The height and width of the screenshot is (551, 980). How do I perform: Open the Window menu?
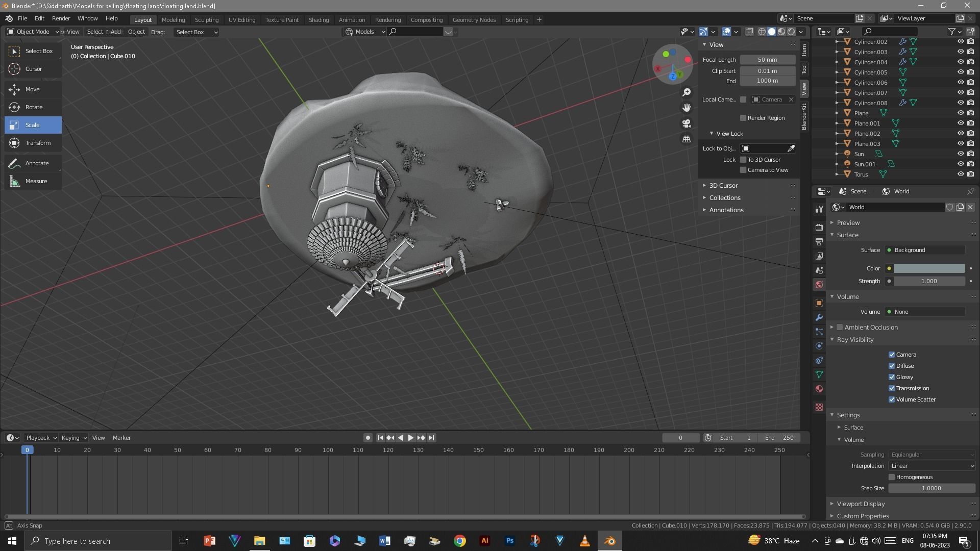tap(87, 18)
